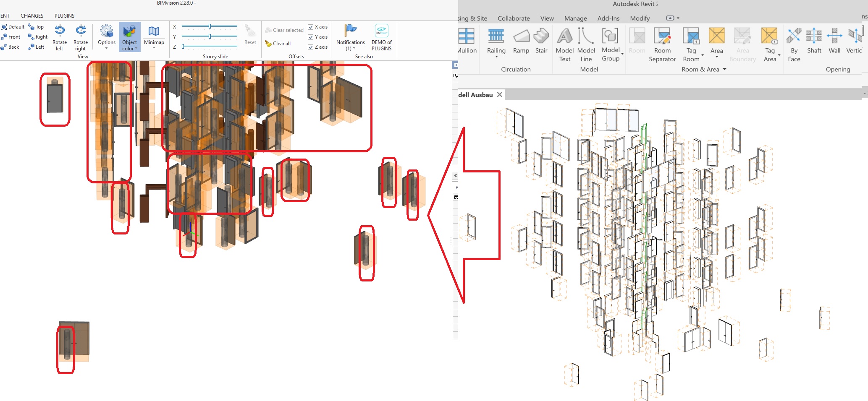Image resolution: width=868 pixels, height=401 pixels.
Task: Click the Object color tool
Action: (129, 37)
